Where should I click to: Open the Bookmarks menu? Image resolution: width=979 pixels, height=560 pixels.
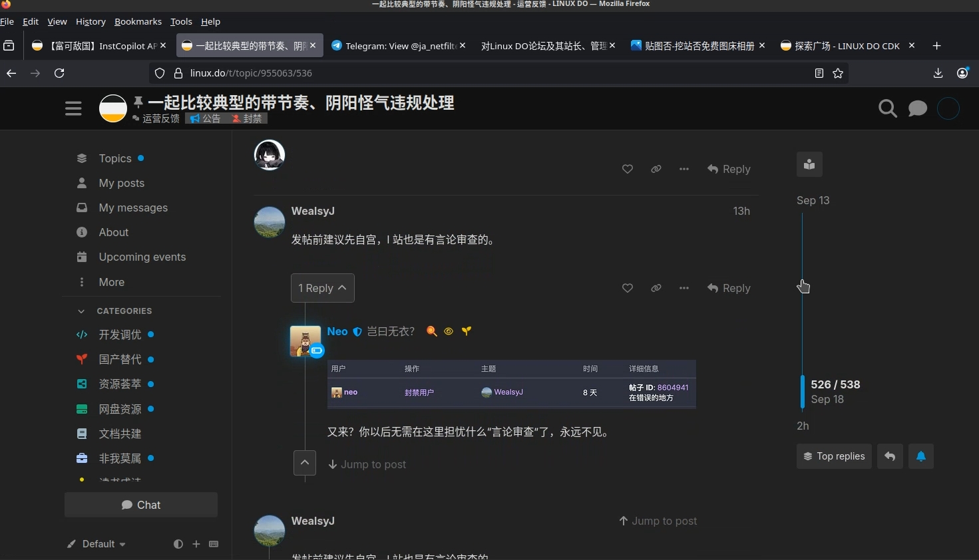click(x=138, y=21)
